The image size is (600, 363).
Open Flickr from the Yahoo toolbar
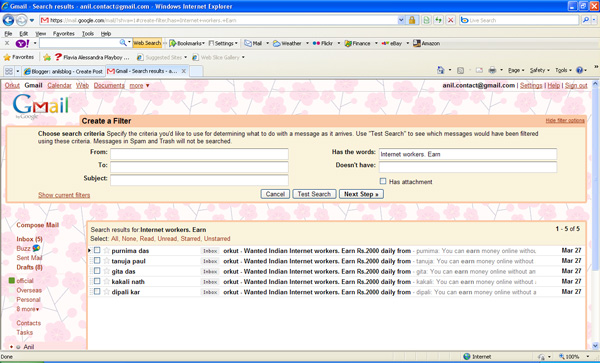[x=323, y=44]
